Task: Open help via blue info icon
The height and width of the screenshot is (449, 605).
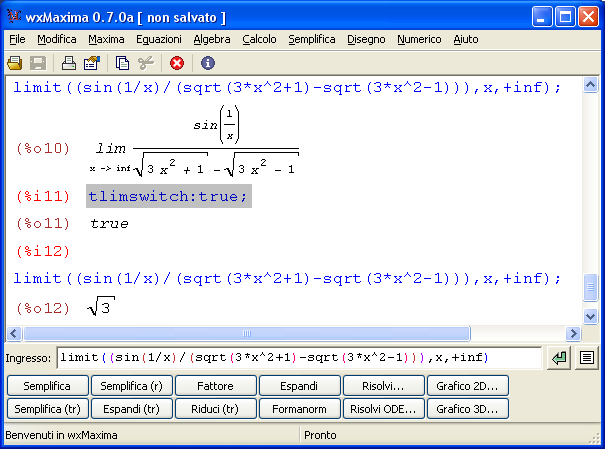Action: coord(208,63)
